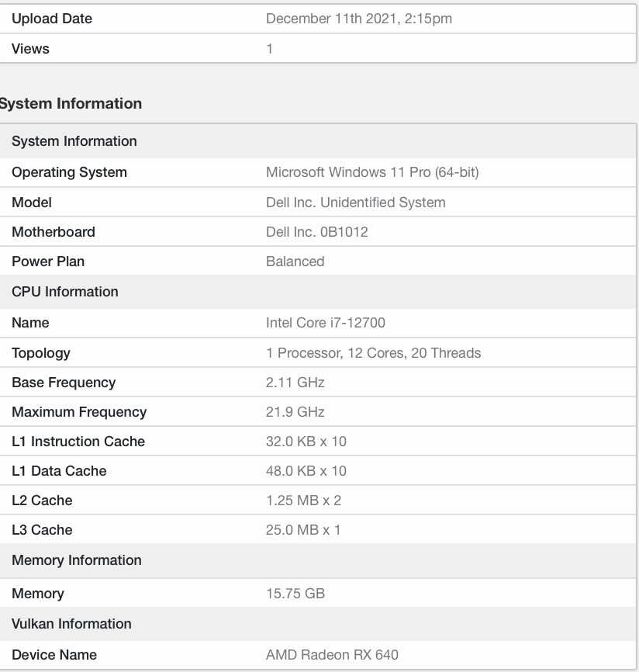Click the System Information section heading
The image size is (639, 672).
[x=71, y=103]
